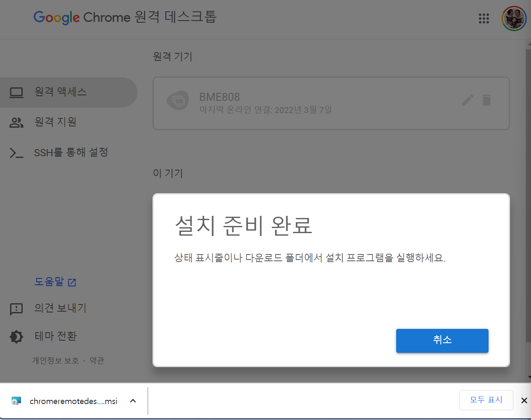Image resolution: width=531 pixels, height=420 pixels.
Task: Expand options for chromeremotedes msi download
Action: click(x=133, y=401)
